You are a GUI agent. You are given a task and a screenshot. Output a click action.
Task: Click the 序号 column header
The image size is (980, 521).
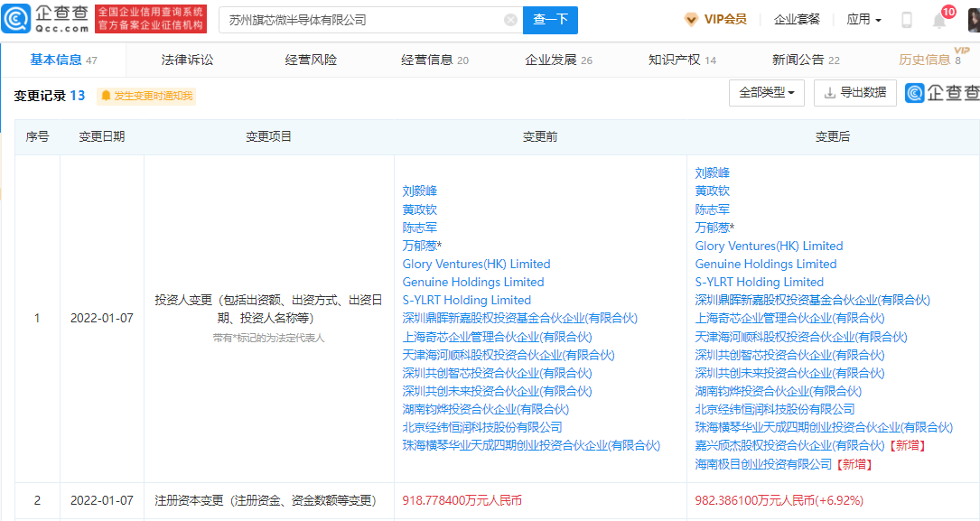click(x=38, y=136)
